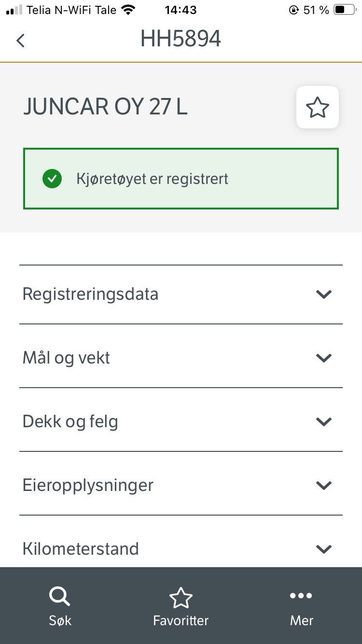362x644 pixels.
Task: Tap the back arrow icon
Action: pos(20,41)
